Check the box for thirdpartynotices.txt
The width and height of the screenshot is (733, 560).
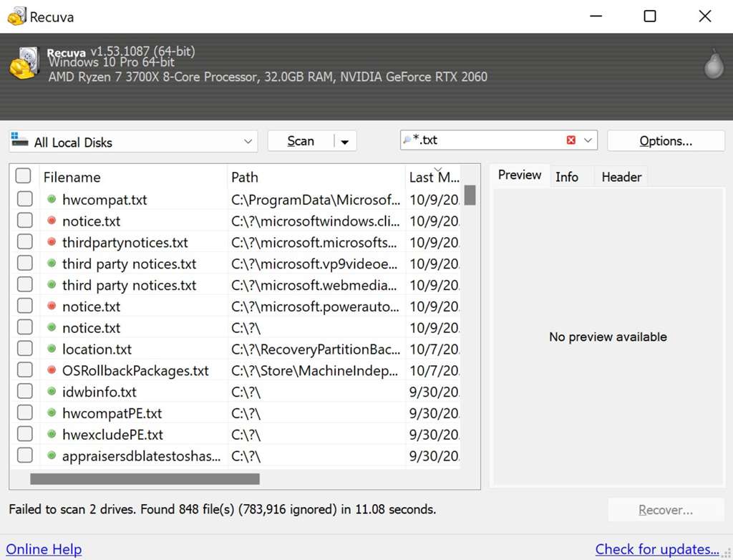coord(25,242)
